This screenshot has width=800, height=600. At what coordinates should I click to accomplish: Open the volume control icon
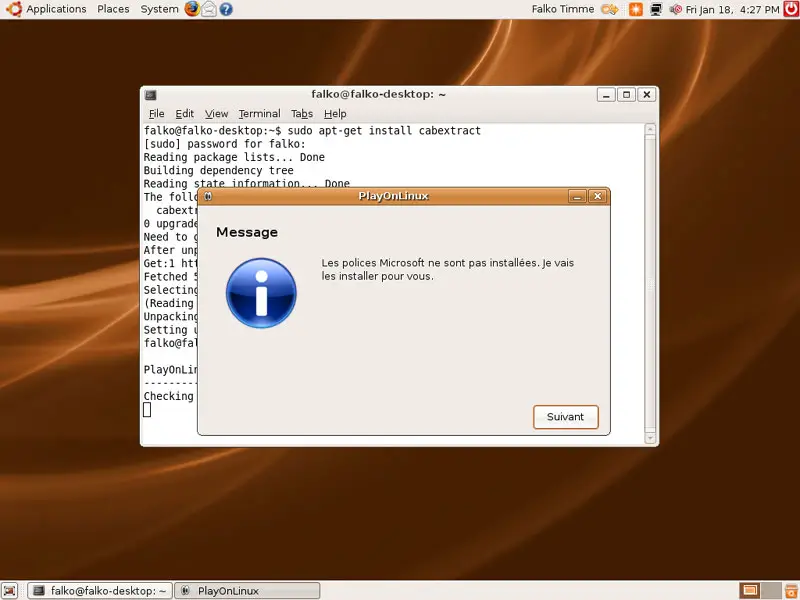pyautogui.click(x=676, y=9)
